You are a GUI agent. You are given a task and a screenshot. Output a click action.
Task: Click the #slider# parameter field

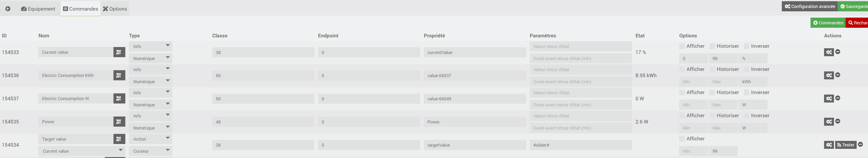tap(580, 145)
